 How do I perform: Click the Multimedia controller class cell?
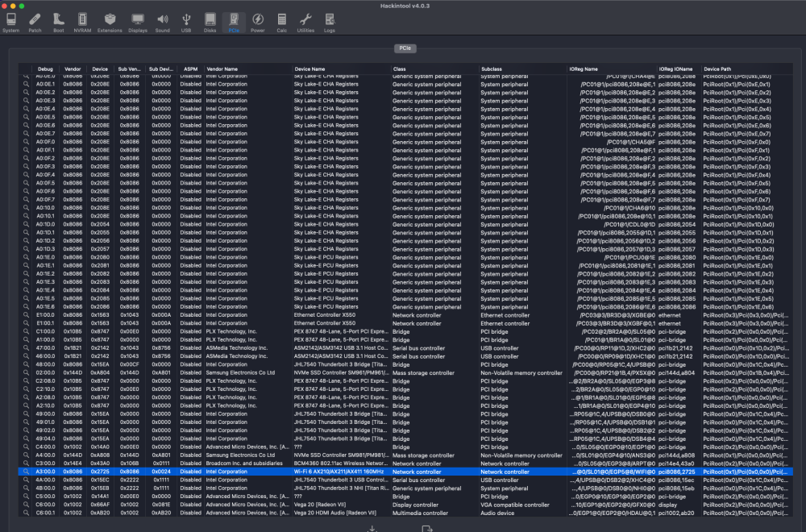(x=420, y=513)
